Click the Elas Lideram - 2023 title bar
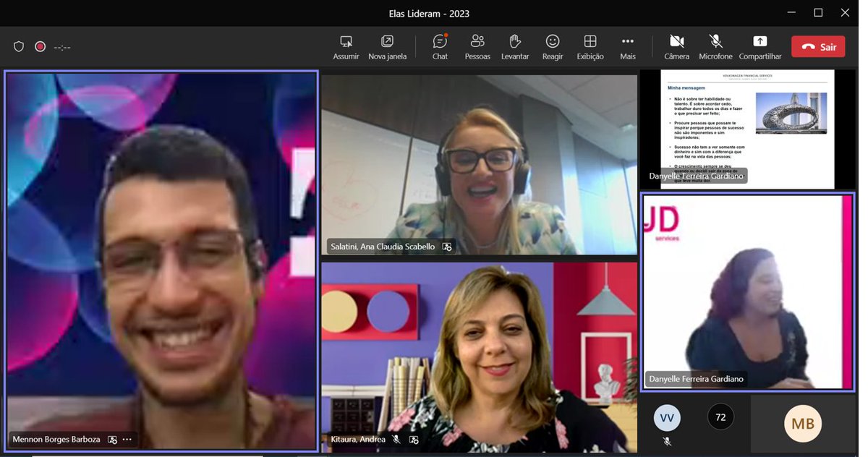This screenshot has height=457, width=868. 430,12
